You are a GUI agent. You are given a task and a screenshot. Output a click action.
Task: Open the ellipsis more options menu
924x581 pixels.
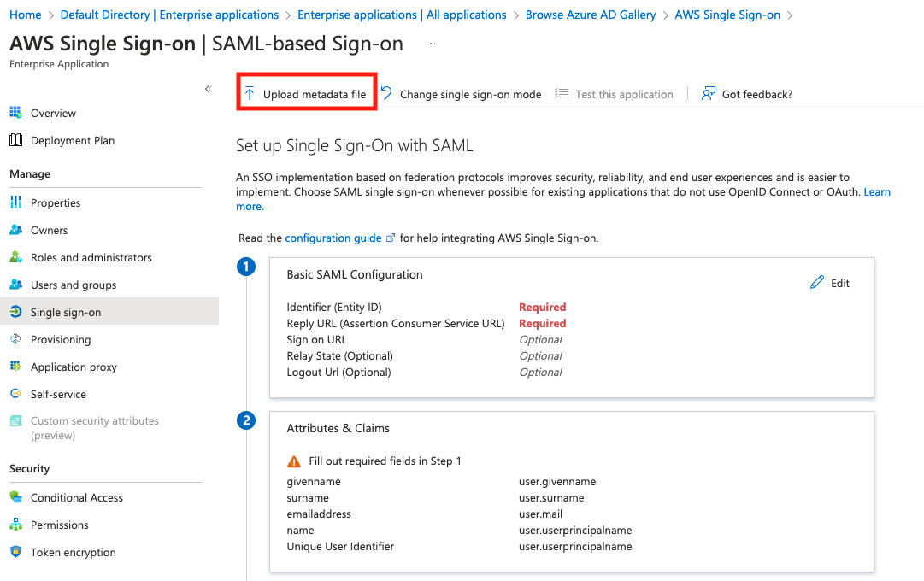pos(431,44)
